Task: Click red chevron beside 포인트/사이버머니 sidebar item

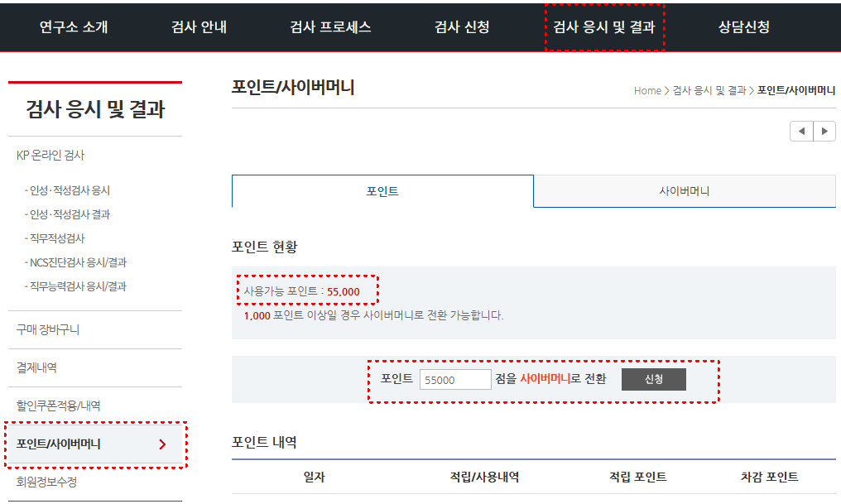Action: point(162,444)
